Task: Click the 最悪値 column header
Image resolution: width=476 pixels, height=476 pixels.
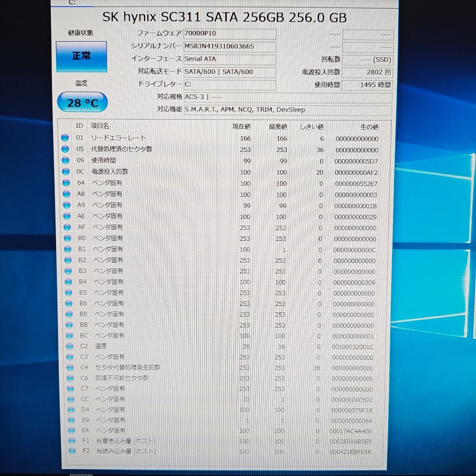Action: click(x=278, y=127)
